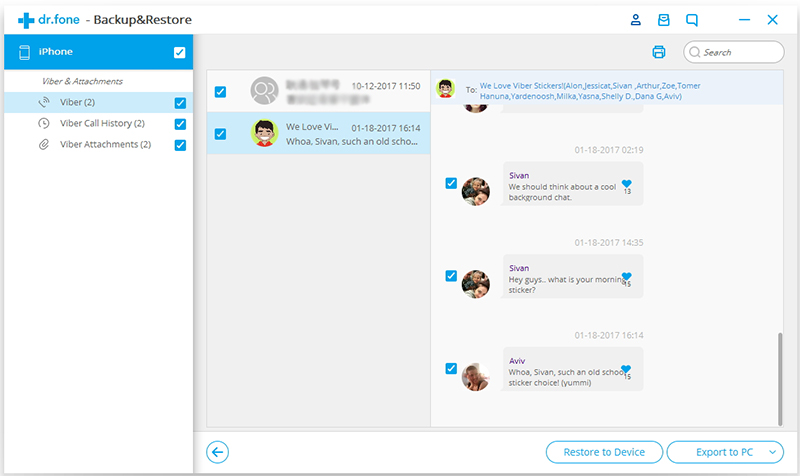Toggle the Viber (2) checkbox
This screenshot has width=800, height=476.
180,103
